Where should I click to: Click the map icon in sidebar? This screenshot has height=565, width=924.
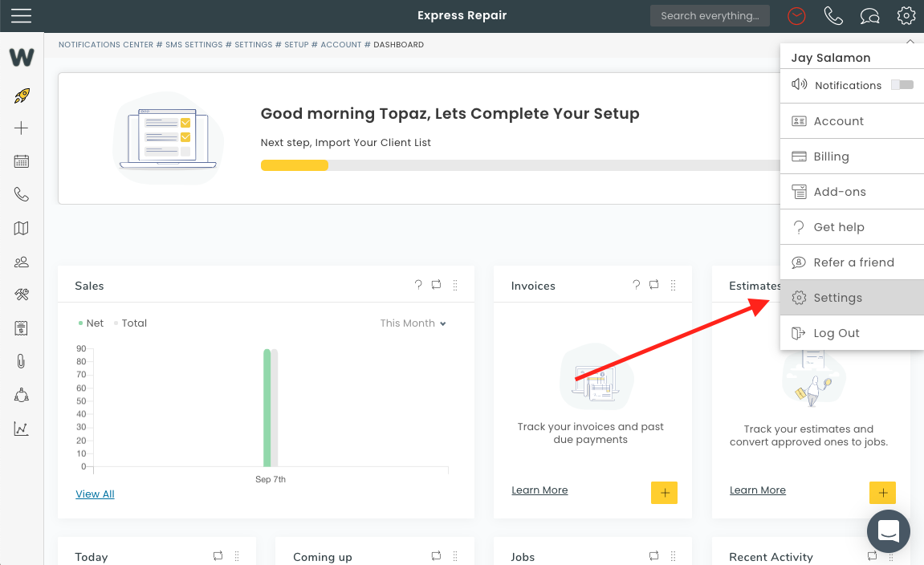(22, 229)
